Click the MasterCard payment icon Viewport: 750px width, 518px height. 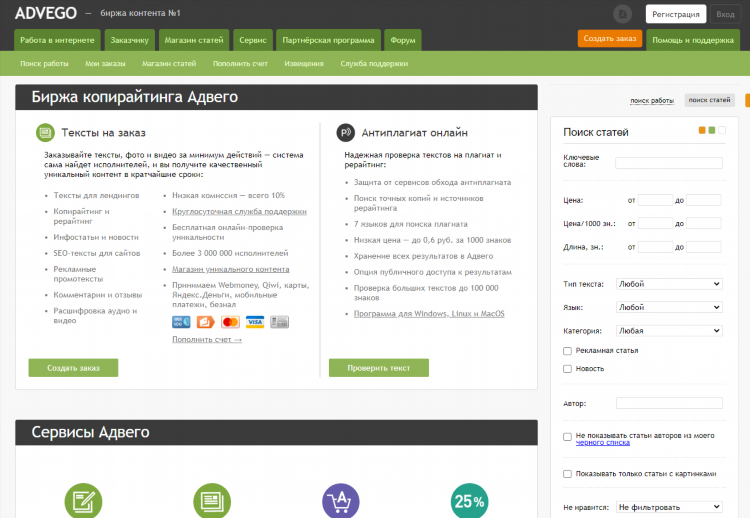pyautogui.click(x=231, y=322)
